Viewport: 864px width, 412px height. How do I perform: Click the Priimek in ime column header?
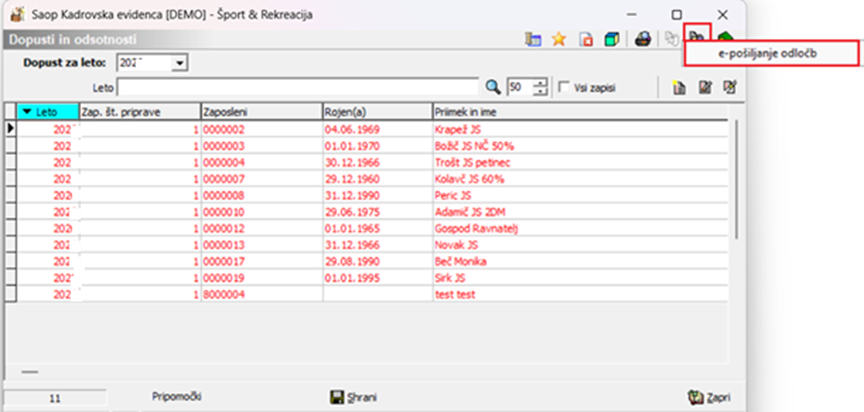pos(581,112)
